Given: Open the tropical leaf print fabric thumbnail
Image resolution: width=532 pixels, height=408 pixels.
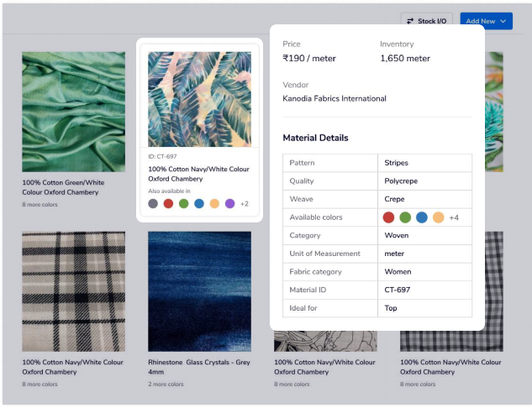Looking at the screenshot, I should 199,99.
